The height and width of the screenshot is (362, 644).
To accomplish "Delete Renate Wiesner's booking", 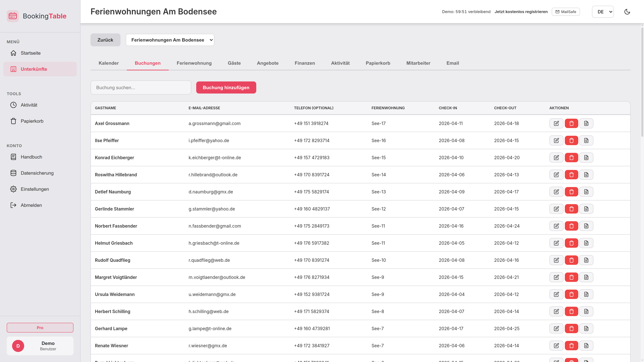I will tap(571, 346).
